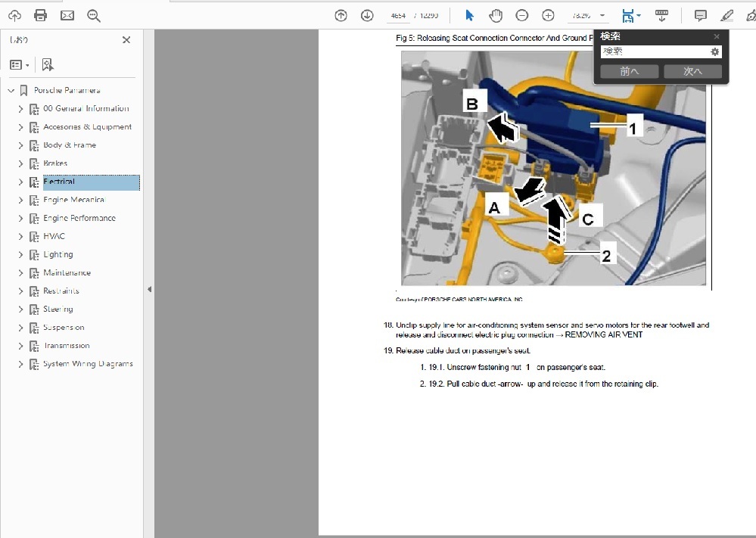Activate the hand pan tool
The width and height of the screenshot is (756, 538).
point(495,16)
